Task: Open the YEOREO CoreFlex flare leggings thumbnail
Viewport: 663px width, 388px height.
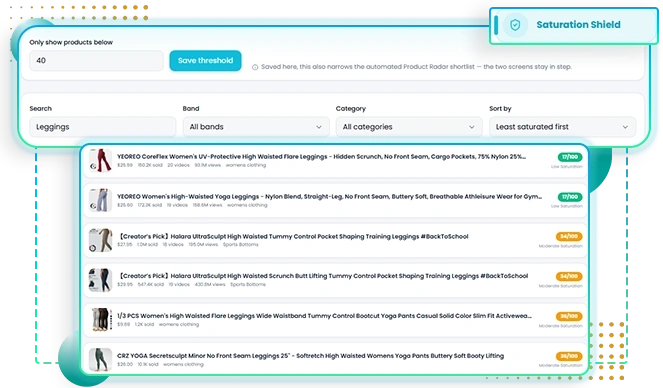Action: coord(100,160)
